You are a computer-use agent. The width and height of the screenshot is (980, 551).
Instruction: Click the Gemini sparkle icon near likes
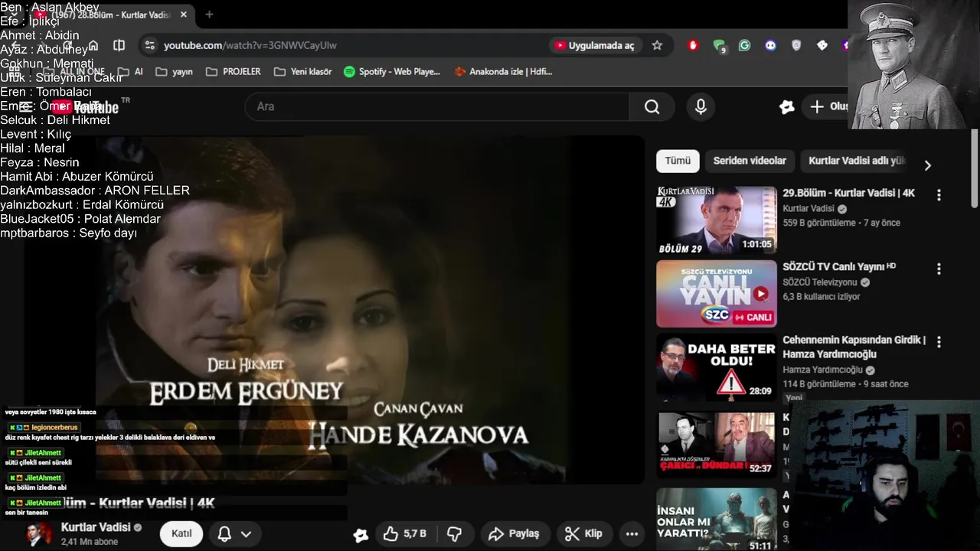coord(361,534)
